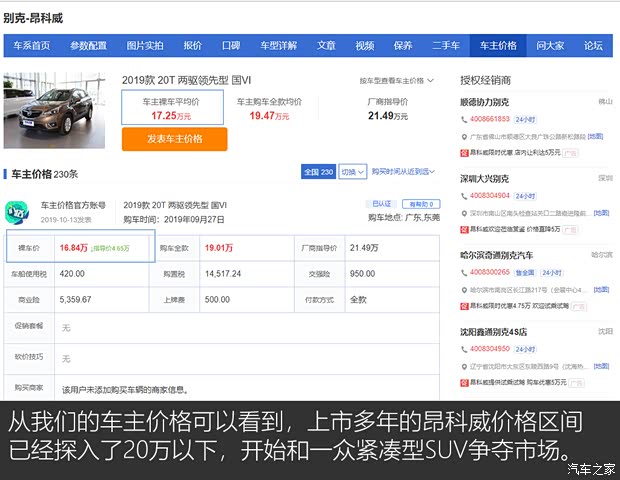Click promo 促 icon under 沈阳鑫通别克4S店
Image resolution: width=620 pixels, height=480 pixels.
coord(464,383)
